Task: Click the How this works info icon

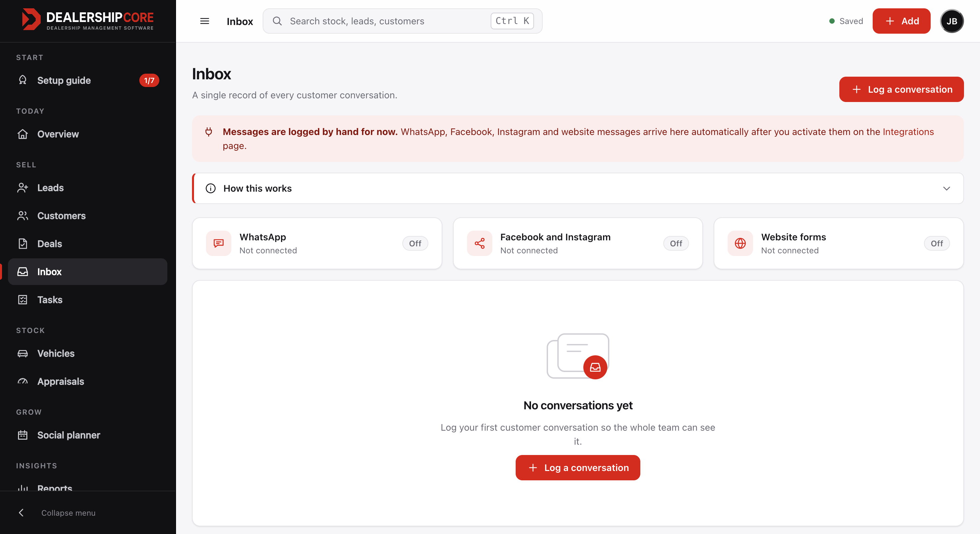Action: [x=210, y=188]
